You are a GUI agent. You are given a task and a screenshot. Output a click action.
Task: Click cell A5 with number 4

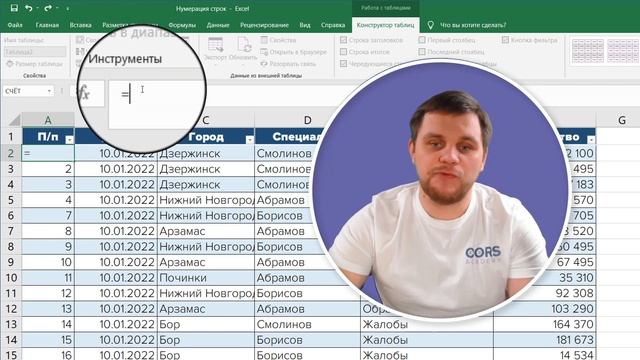(x=48, y=200)
